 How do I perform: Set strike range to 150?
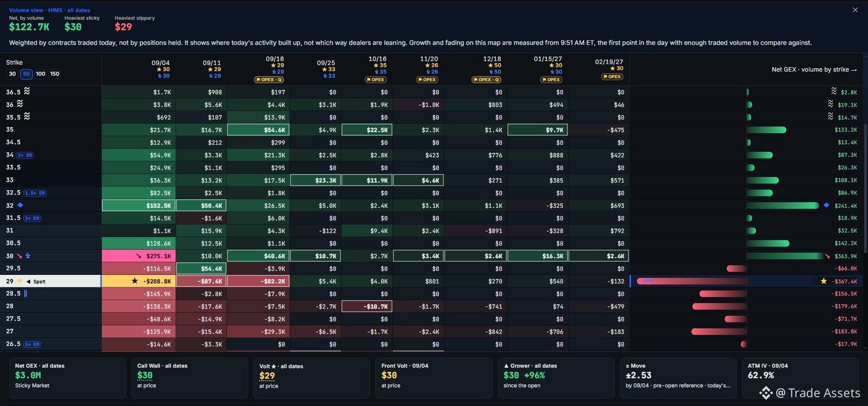pos(54,74)
